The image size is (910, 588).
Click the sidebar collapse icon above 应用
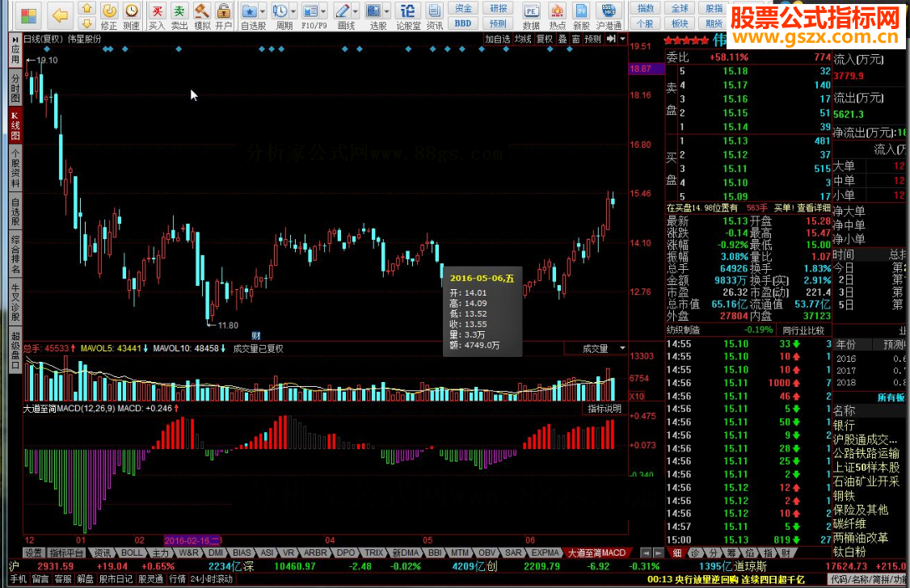[x=15, y=40]
